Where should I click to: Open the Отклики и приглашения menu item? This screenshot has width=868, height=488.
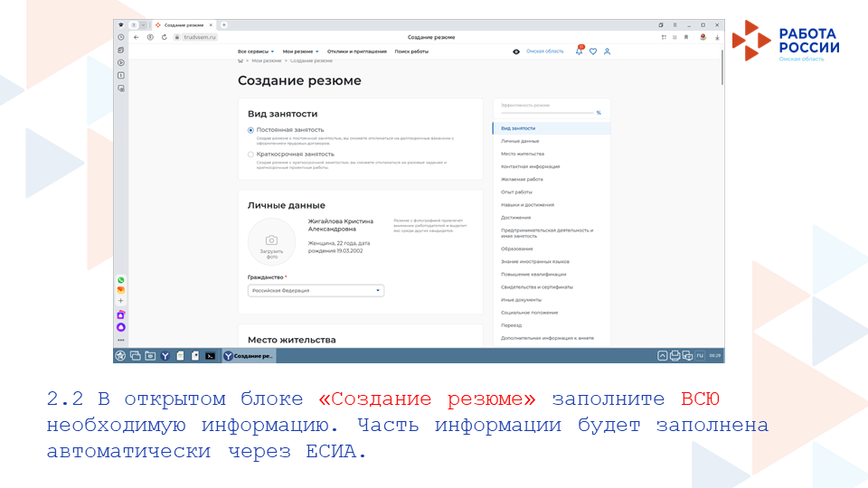tap(356, 52)
